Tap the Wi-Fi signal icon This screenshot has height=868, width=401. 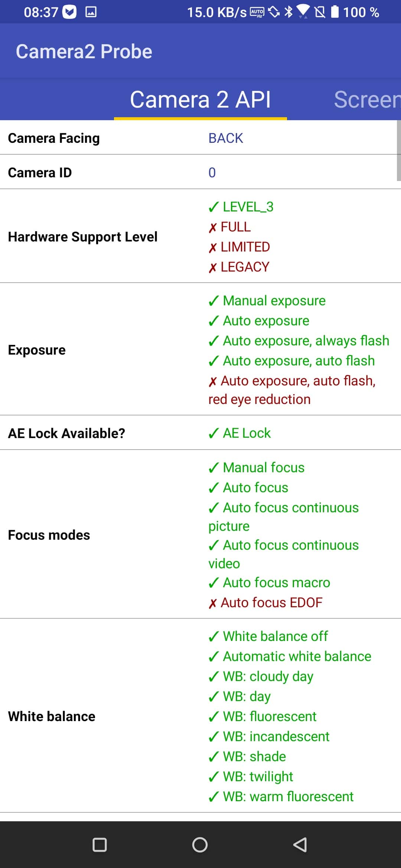(x=303, y=11)
